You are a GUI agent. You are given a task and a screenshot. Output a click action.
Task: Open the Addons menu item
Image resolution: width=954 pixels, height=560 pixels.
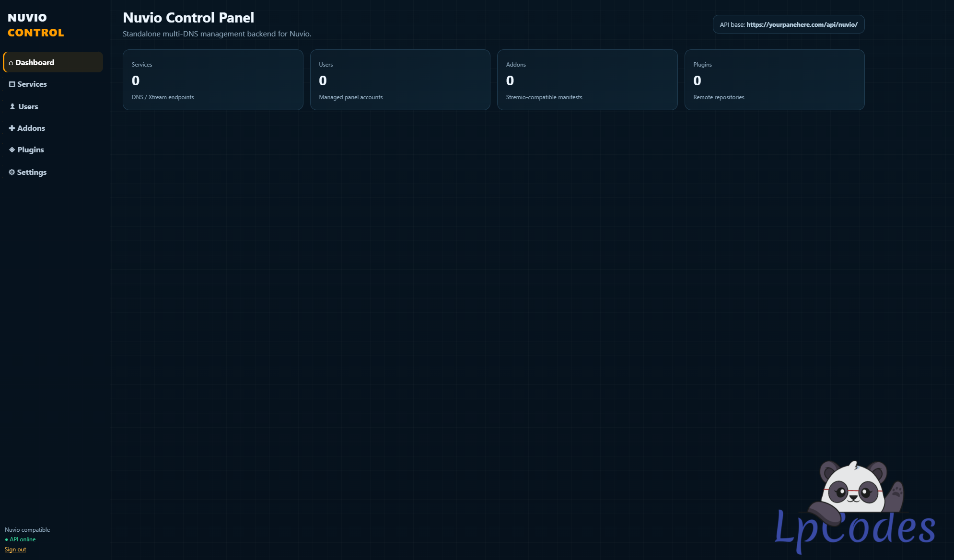(53, 128)
